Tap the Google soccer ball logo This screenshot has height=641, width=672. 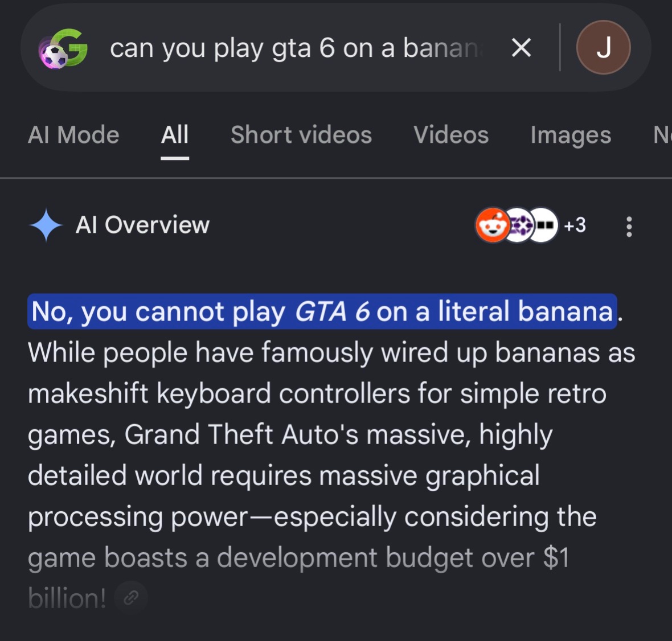(x=63, y=48)
